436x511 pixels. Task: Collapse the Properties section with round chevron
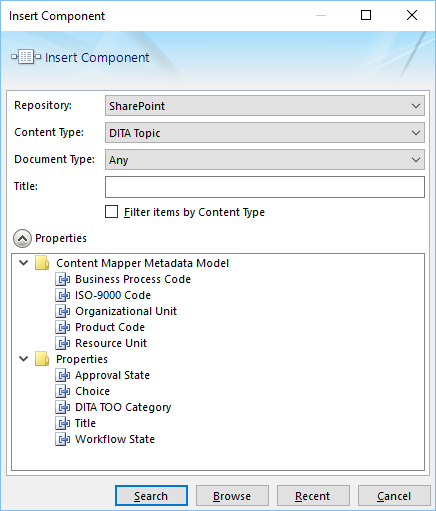pos(22,238)
